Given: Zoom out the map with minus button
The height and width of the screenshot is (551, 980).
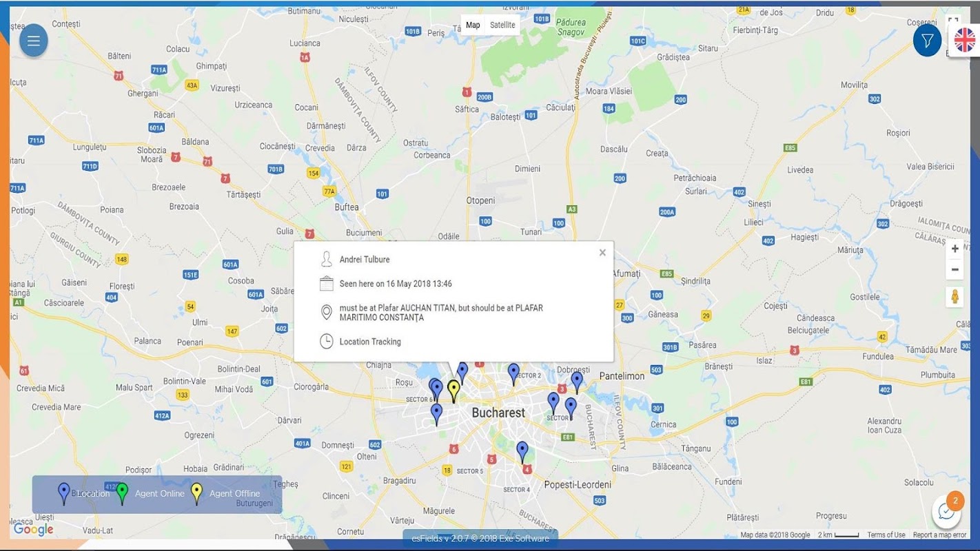Looking at the screenshot, I should [955, 269].
